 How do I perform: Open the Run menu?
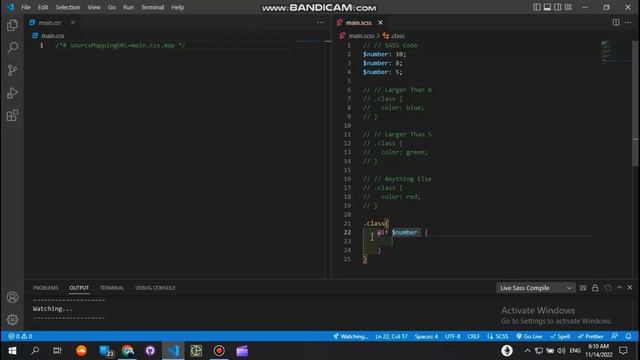coord(129,7)
